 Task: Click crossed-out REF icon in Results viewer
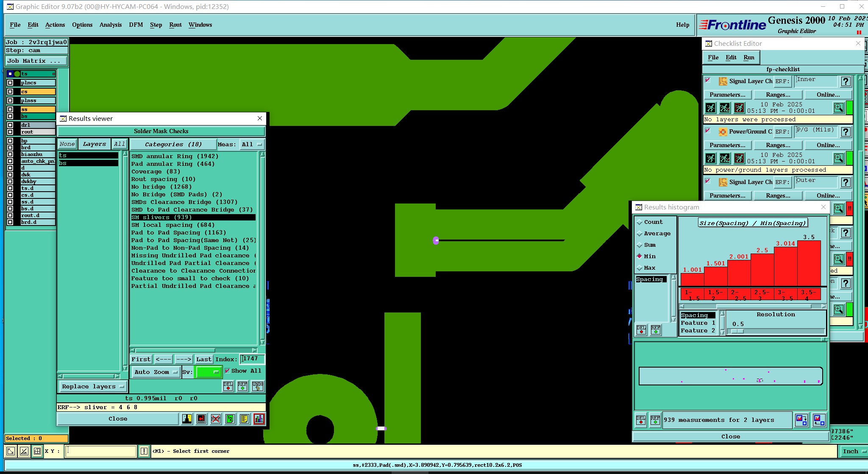[x=216, y=419]
